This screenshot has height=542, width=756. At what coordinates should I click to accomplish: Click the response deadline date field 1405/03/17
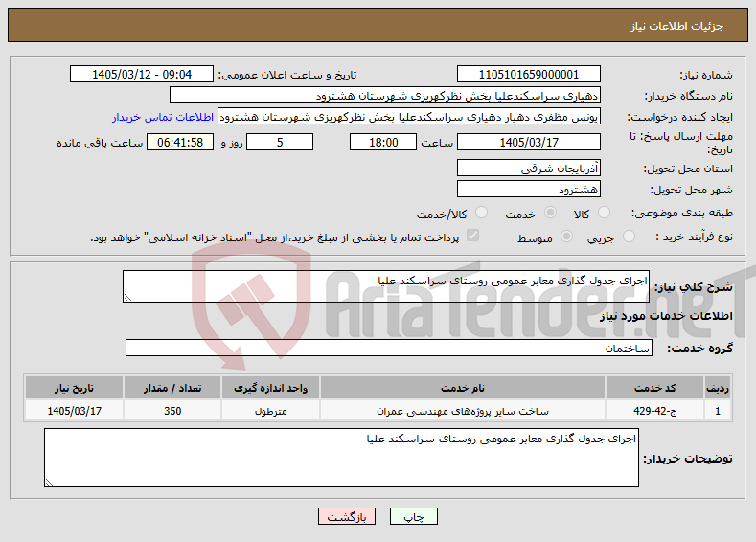[528, 142]
